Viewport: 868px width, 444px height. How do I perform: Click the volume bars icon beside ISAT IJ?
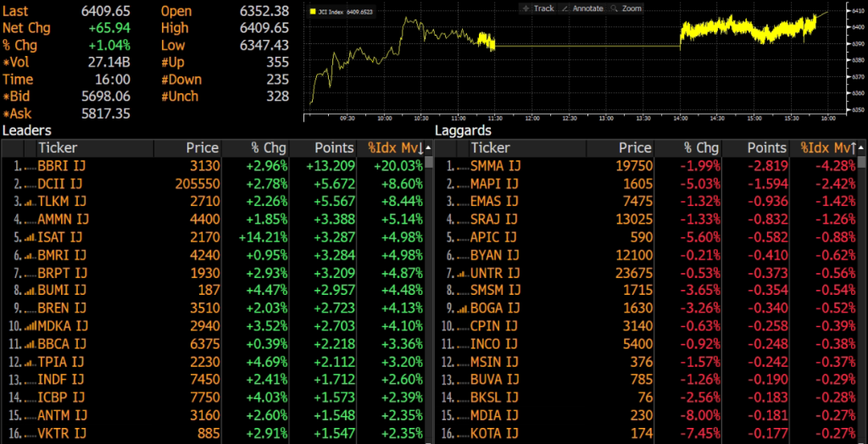click(x=31, y=237)
